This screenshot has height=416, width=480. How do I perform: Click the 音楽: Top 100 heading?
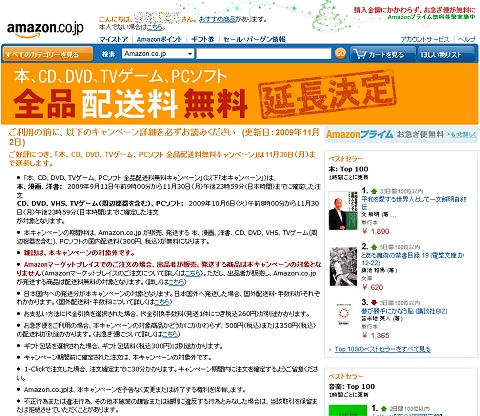tap(352, 387)
